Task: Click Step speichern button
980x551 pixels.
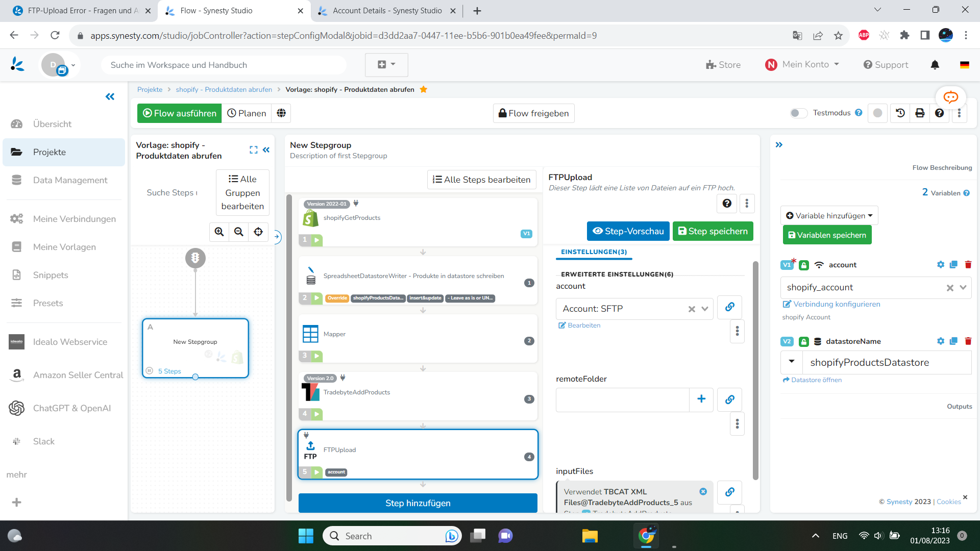Action: click(713, 231)
